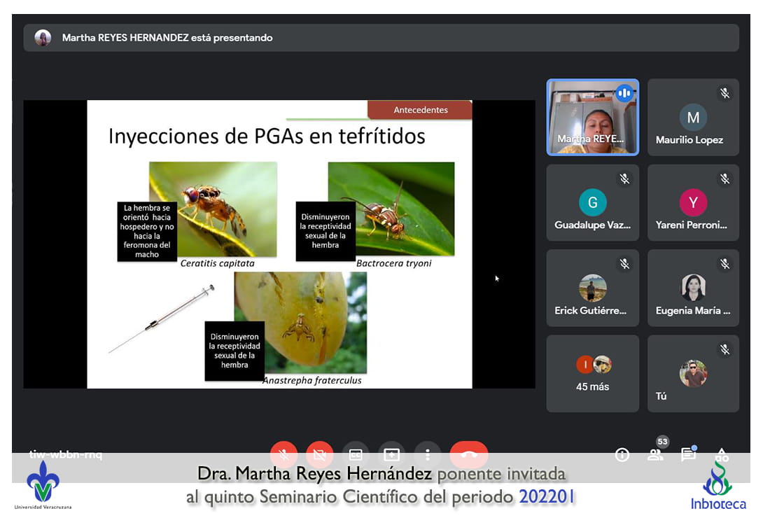The width and height of the screenshot is (763, 532).
Task: Open the three-dot more options menu
Action: click(427, 454)
